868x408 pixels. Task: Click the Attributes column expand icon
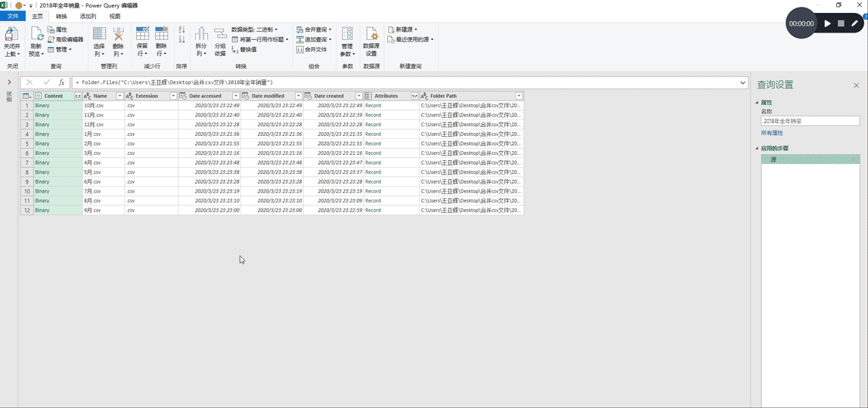(414, 96)
